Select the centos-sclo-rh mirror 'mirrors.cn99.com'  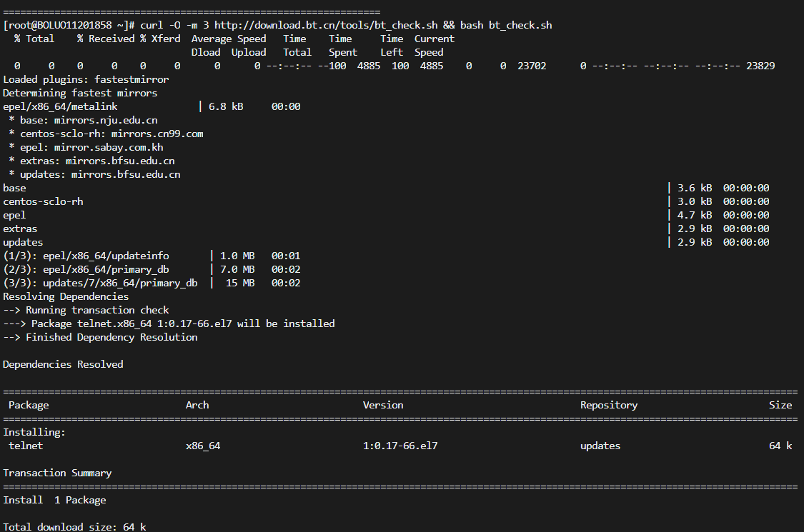[157, 134]
